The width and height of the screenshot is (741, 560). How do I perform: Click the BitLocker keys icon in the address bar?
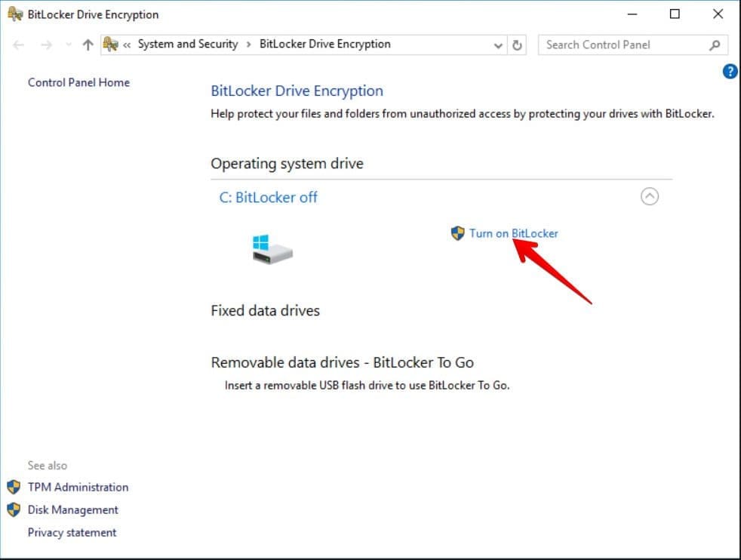click(110, 45)
